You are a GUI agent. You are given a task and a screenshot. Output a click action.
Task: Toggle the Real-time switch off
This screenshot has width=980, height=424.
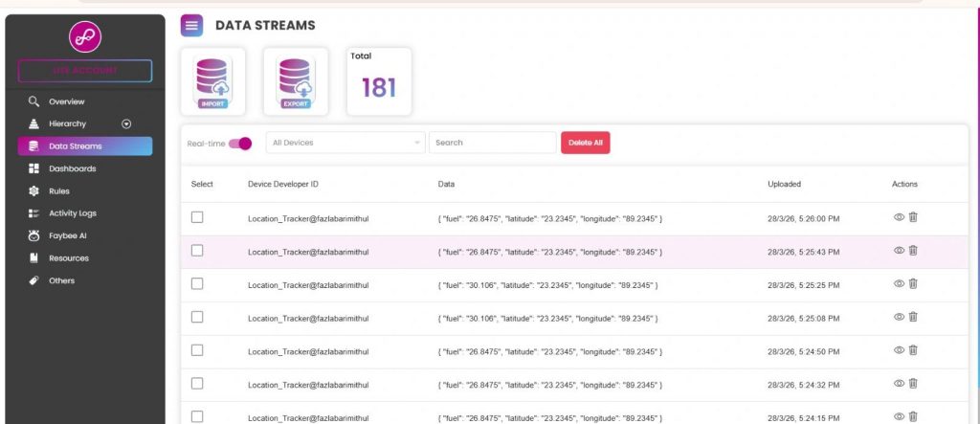point(240,144)
